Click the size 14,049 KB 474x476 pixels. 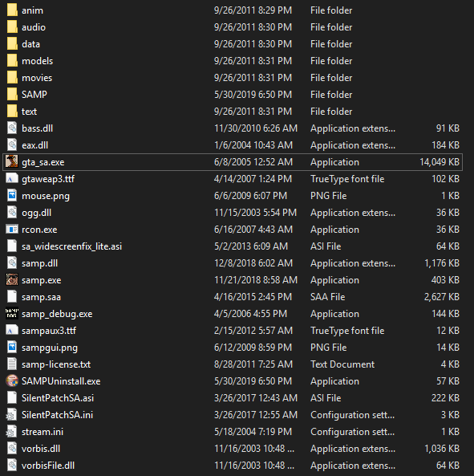point(440,162)
